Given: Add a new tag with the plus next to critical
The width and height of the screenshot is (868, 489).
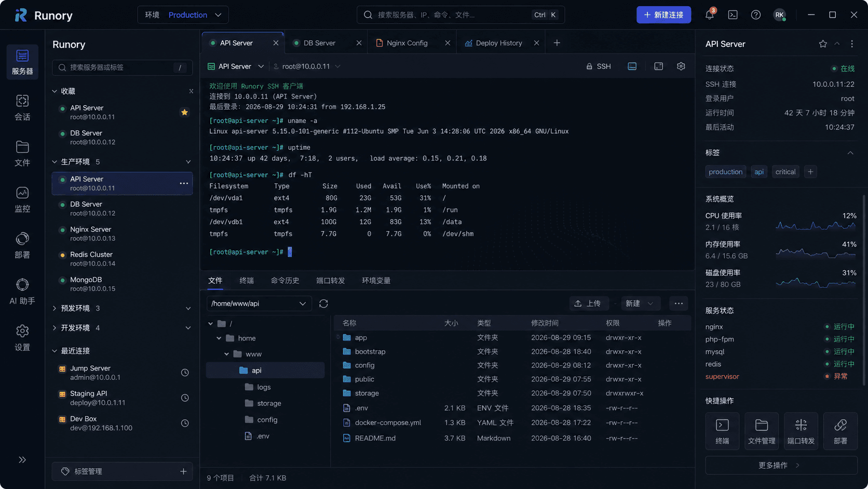Looking at the screenshot, I should [810, 172].
